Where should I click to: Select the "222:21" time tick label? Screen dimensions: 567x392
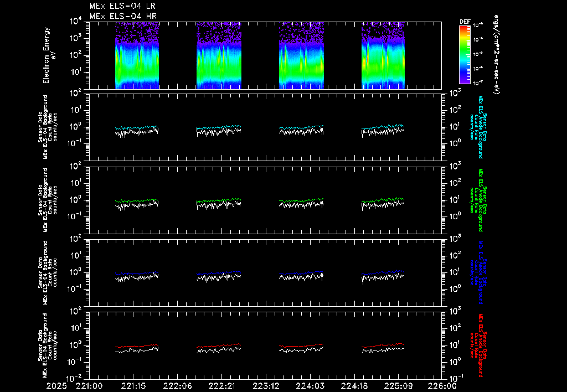point(221,386)
